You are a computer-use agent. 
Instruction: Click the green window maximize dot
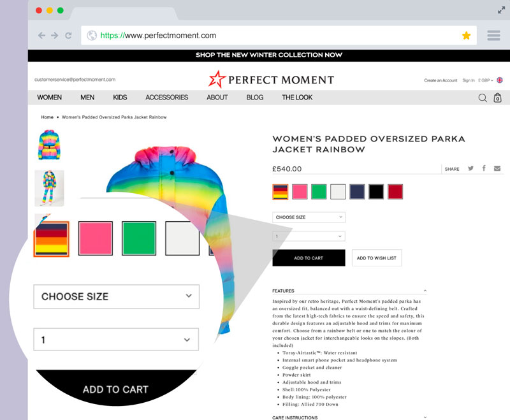tap(60, 10)
